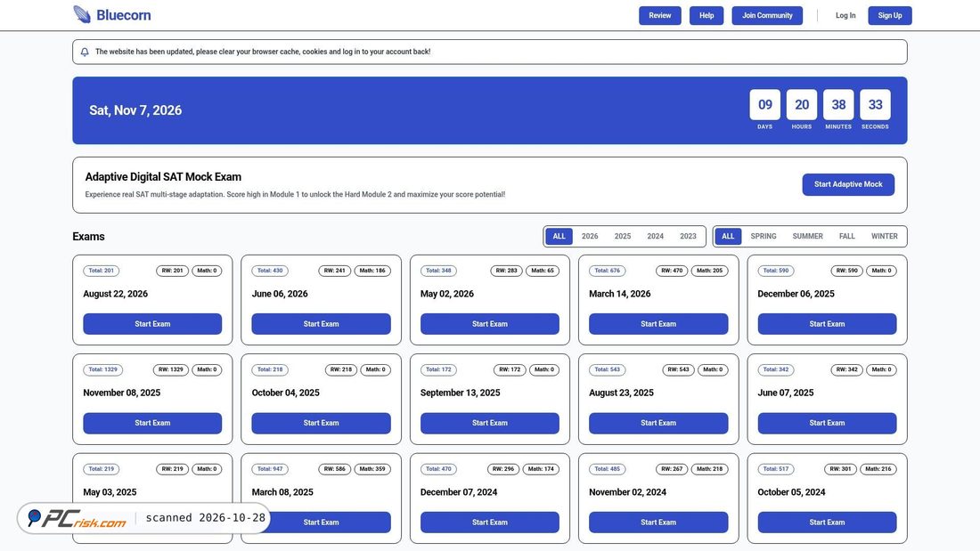Click the 'Math: 186' badge
This screenshot has height=551, width=980.
tap(372, 271)
